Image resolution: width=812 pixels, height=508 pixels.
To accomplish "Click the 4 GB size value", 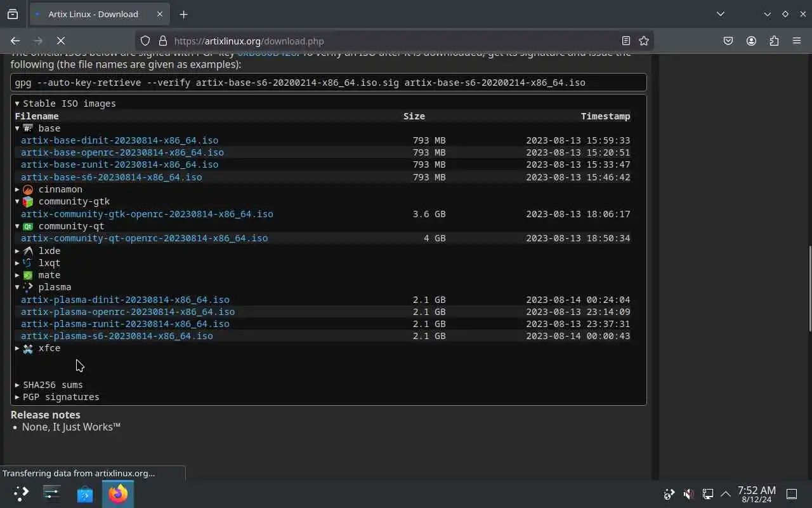I will (435, 238).
